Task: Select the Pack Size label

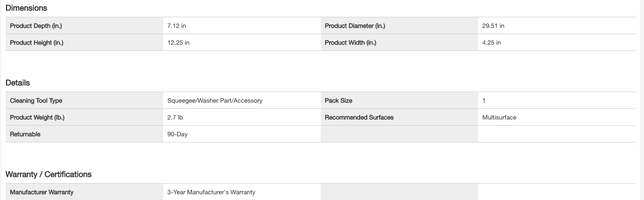Action: pyautogui.click(x=338, y=100)
